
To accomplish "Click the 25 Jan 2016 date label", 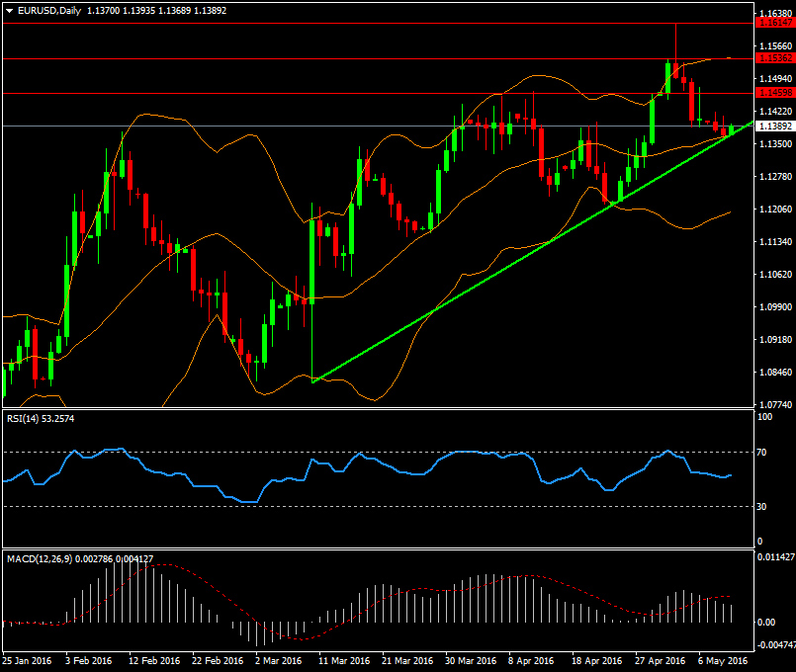I will (28, 660).
